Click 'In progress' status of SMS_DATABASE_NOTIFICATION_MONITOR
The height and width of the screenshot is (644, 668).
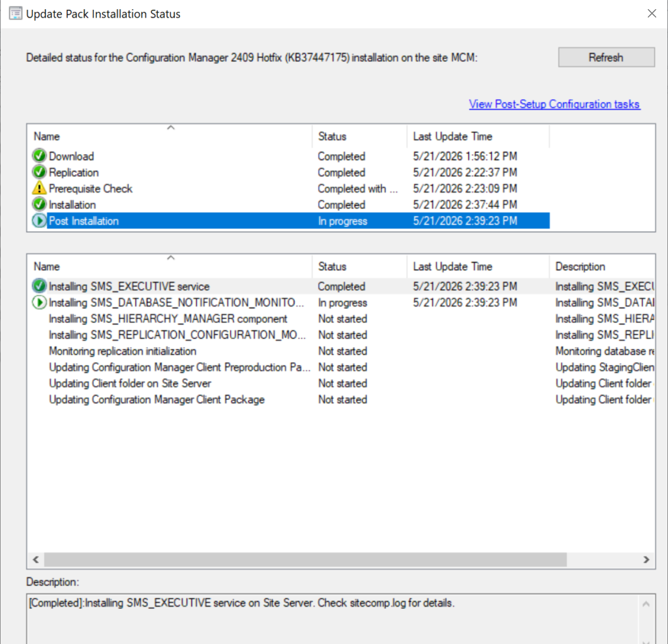pyautogui.click(x=342, y=303)
